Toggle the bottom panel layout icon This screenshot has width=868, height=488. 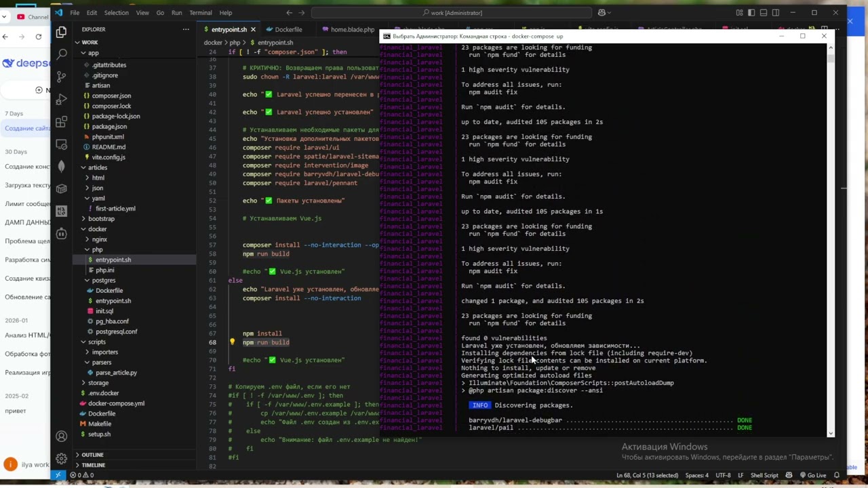click(x=764, y=12)
